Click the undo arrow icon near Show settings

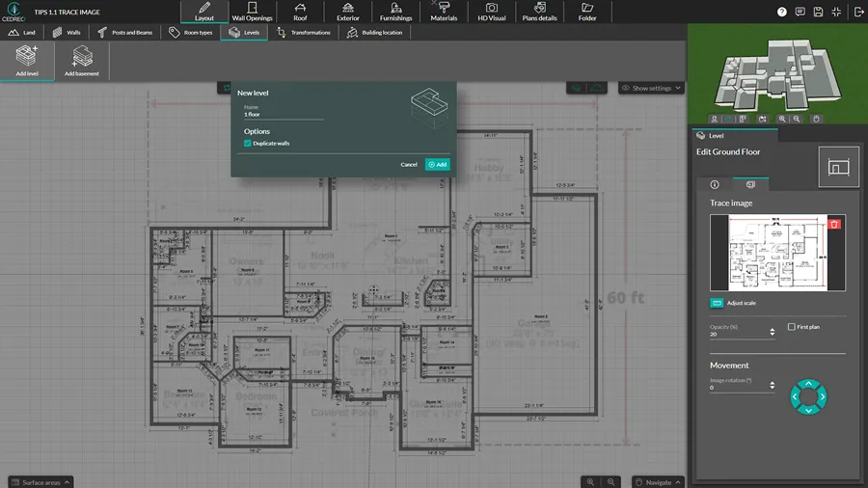coord(577,88)
